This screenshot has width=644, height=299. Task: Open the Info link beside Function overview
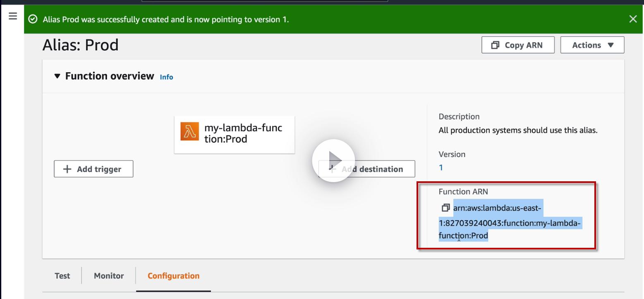[166, 77]
